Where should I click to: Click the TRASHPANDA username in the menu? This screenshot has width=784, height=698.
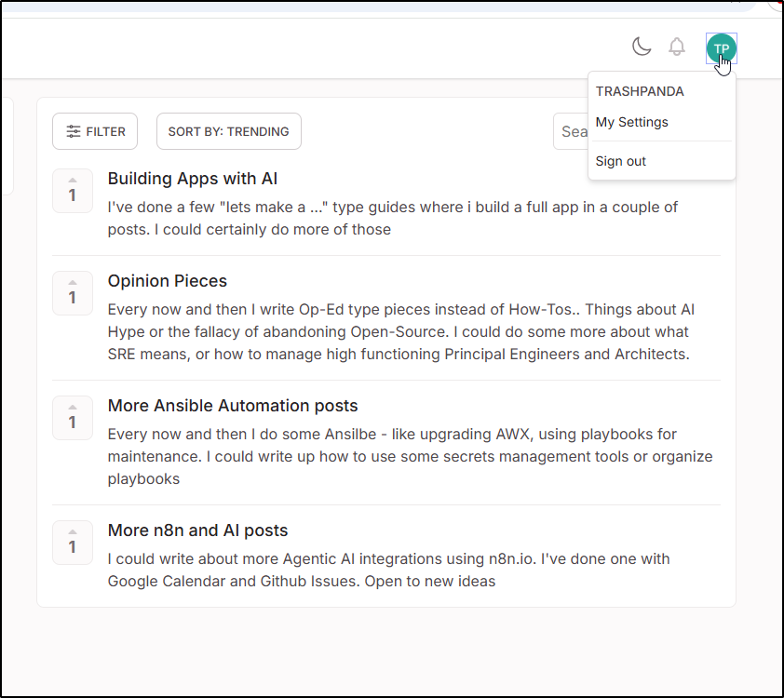coord(640,91)
